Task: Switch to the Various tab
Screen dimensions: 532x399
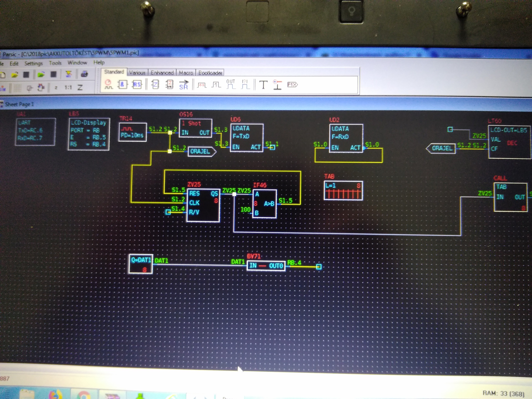Action: (137, 73)
